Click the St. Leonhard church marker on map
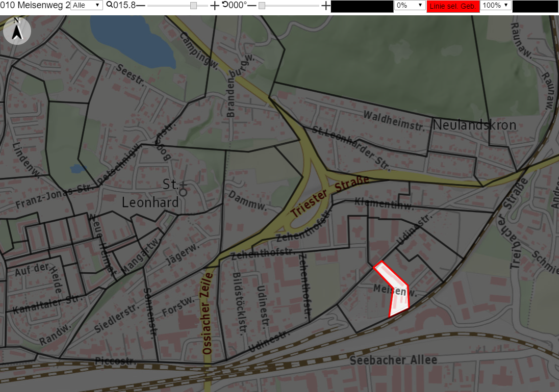The height and width of the screenshot is (392, 559). [183, 191]
